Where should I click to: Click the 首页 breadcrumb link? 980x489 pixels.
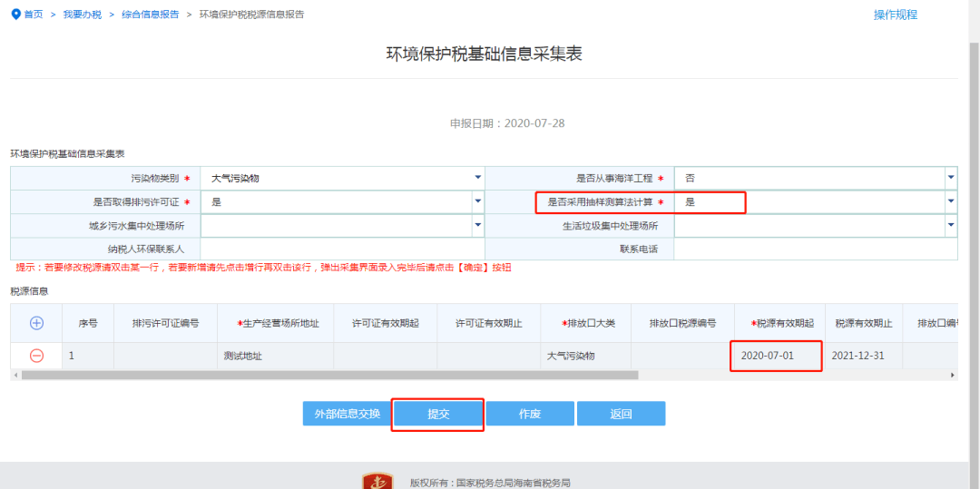(x=34, y=15)
